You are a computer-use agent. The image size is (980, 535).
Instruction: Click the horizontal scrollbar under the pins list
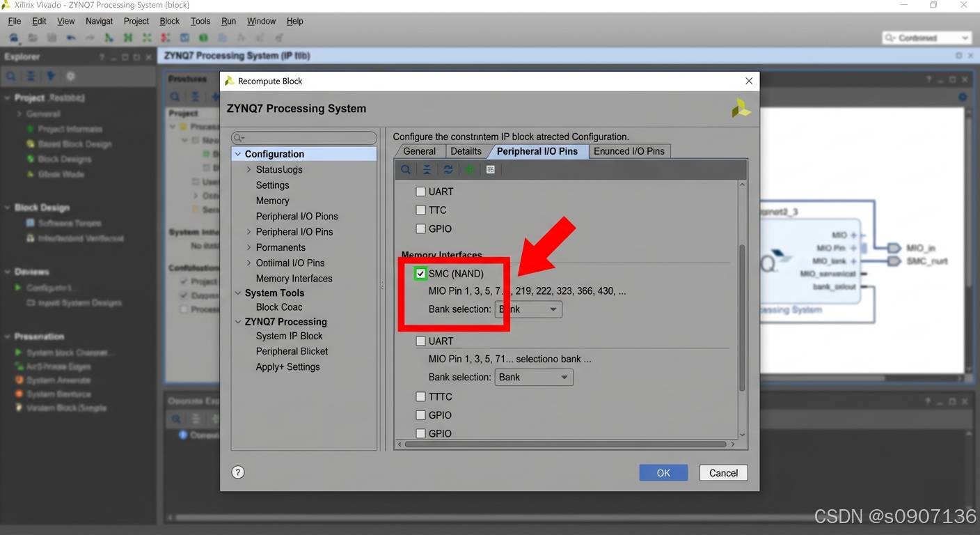[565, 444]
